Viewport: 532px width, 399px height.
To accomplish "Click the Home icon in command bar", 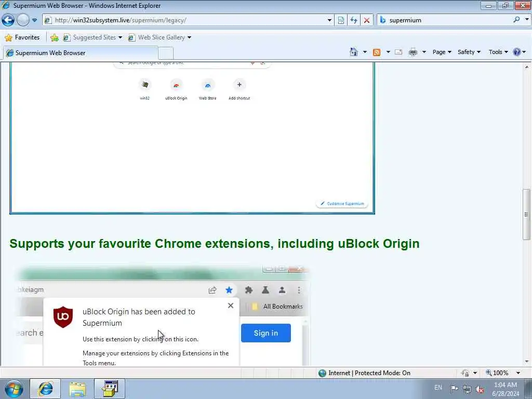I will point(353,52).
